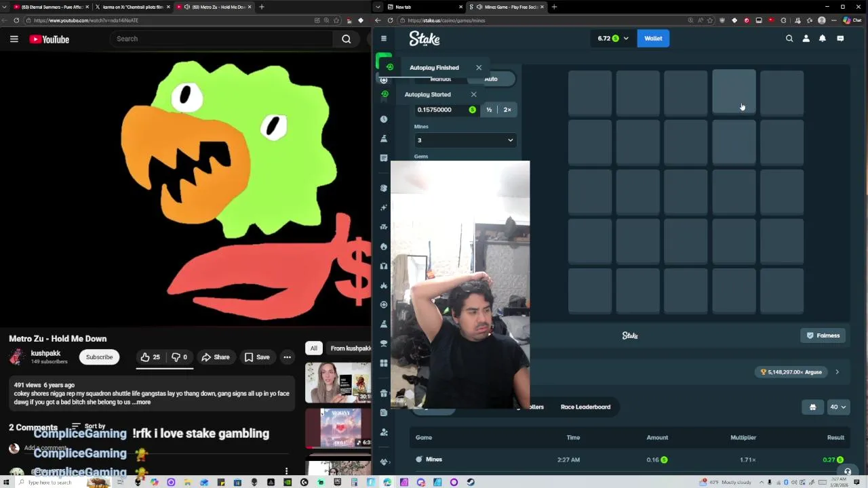Open the grid icon in Stake sidebar

(x=384, y=363)
